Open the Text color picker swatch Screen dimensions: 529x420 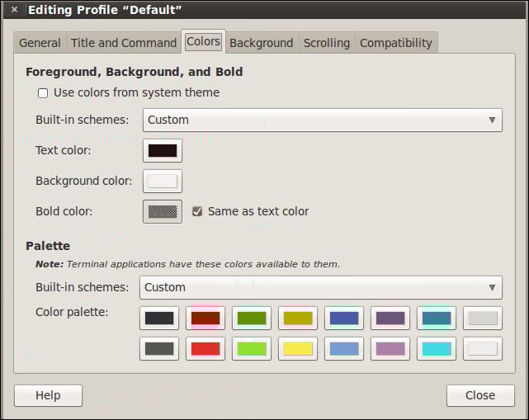163,150
